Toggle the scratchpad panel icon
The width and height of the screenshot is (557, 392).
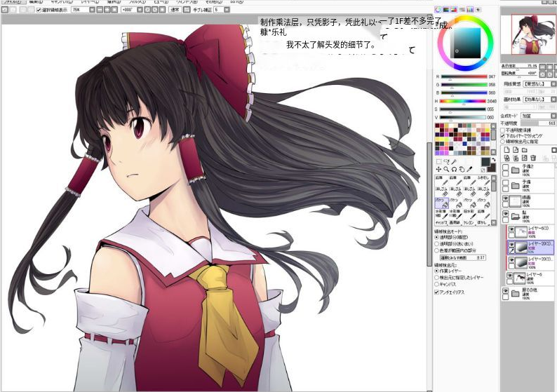478,10
